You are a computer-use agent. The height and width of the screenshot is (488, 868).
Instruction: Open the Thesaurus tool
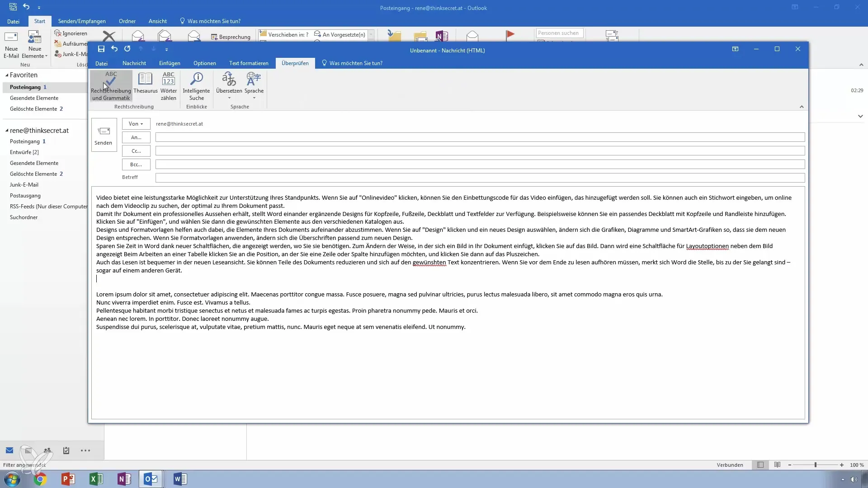145,83
